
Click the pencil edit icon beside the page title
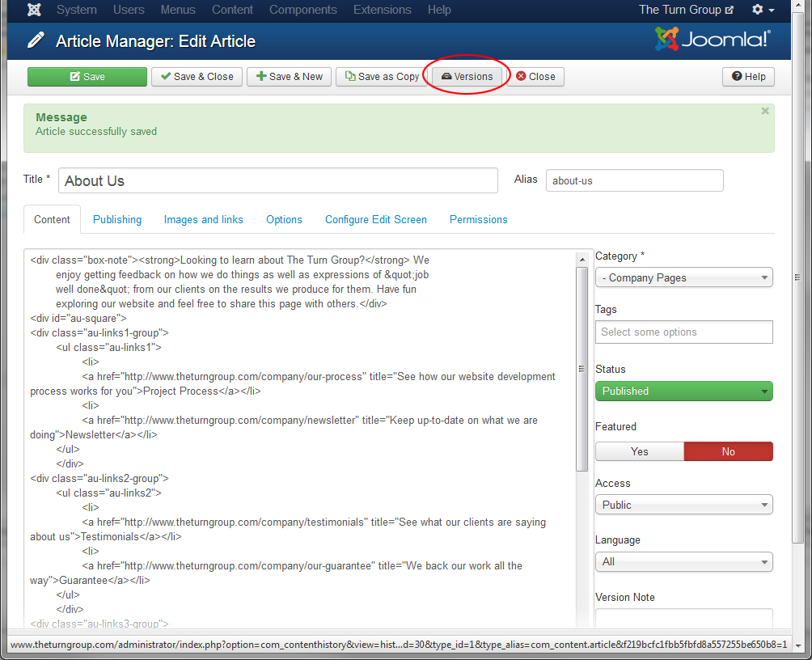(36, 41)
